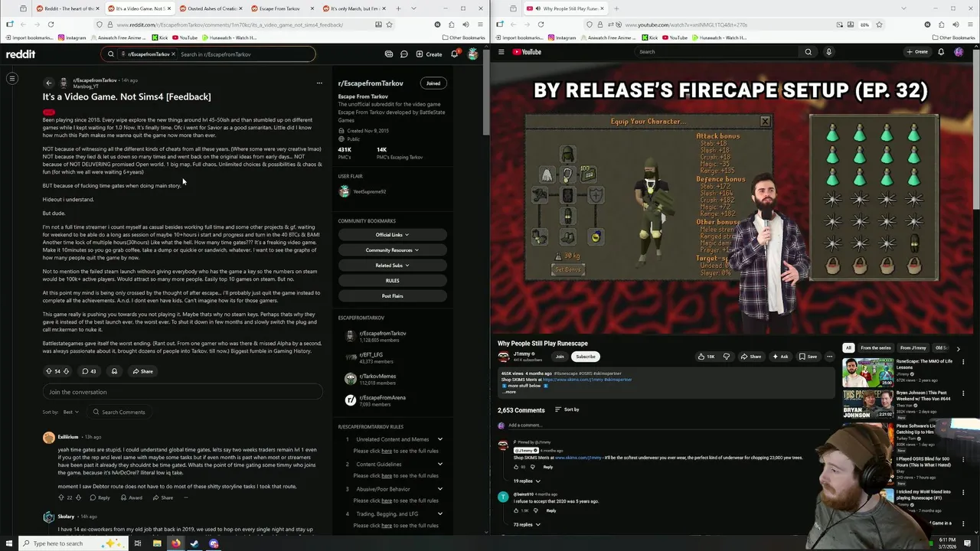Downvote the Reddit post

[66, 371]
